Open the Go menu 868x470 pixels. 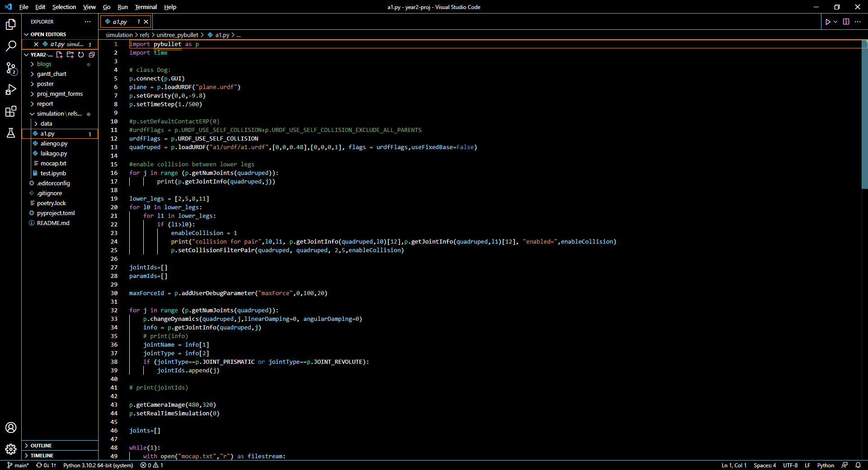[107, 7]
